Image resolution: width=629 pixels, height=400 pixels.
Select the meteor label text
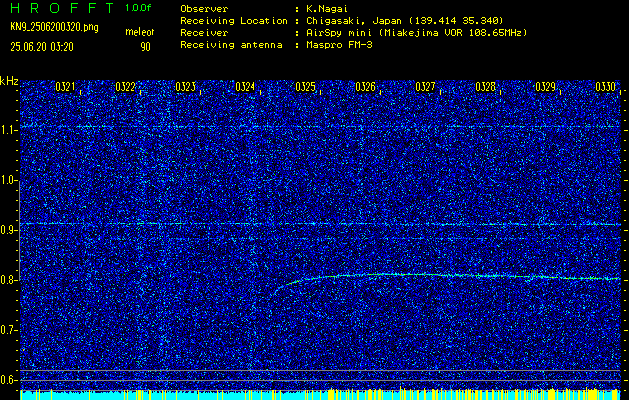pyautogui.click(x=140, y=32)
